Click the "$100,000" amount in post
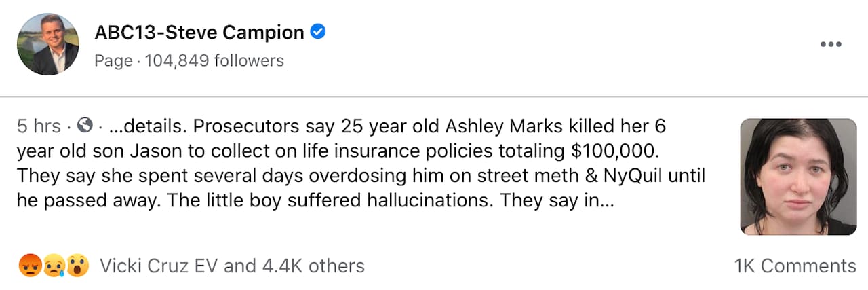Image resolution: width=868 pixels, height=290 pixels. pyautogui.click(x=620, y=151)
